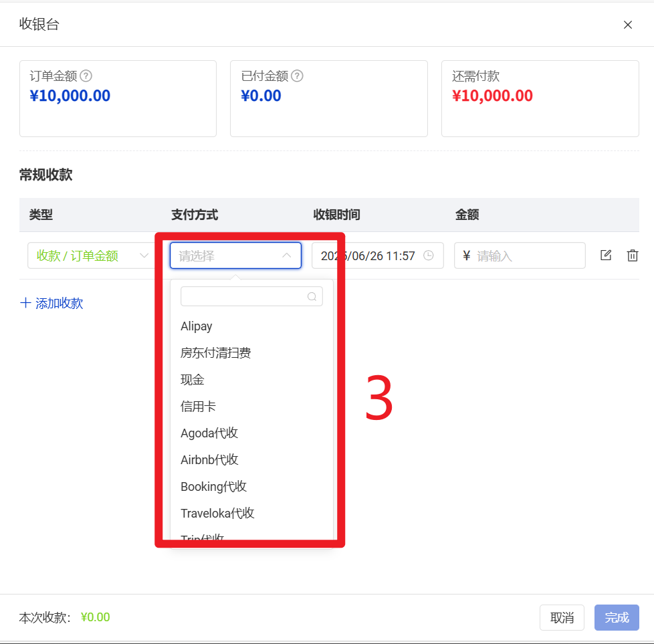This screenshot has height=644, width=654.
Task: Select 房东付清扫费 payment option
Action: point(216,353)
